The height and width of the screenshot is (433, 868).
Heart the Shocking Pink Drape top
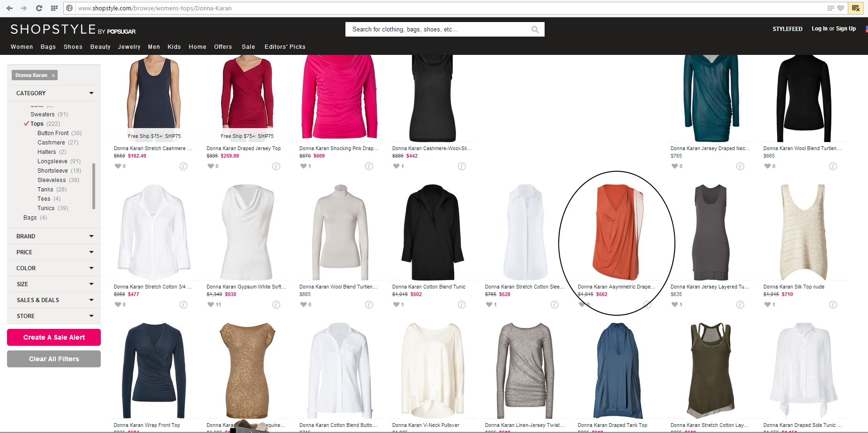(x=303, y=166)
